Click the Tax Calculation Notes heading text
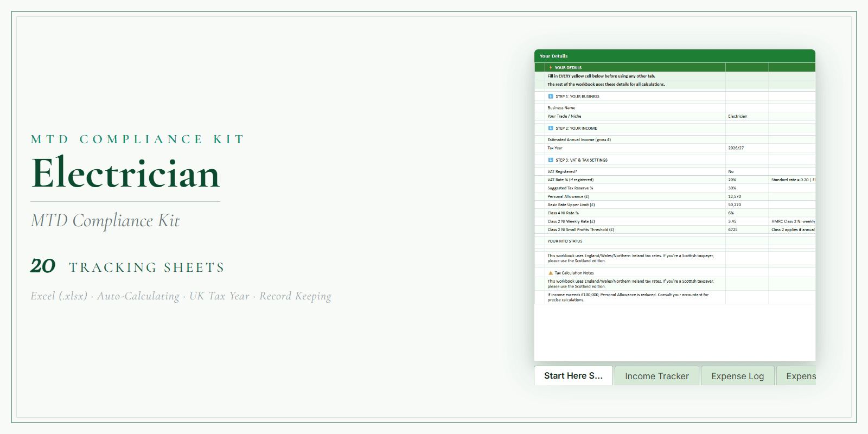The height and width of the screenshot is (434, 868). click(574, 273)
